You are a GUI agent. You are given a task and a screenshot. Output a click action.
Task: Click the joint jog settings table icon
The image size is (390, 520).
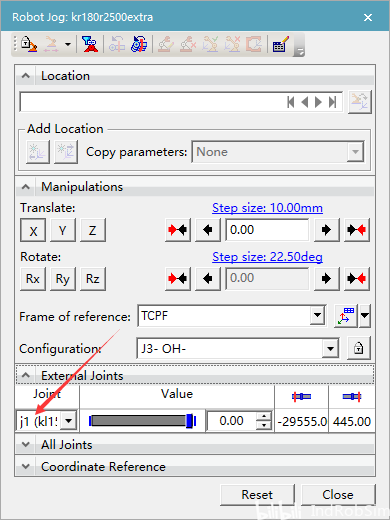pyautogui.click(x=281, y=44)
